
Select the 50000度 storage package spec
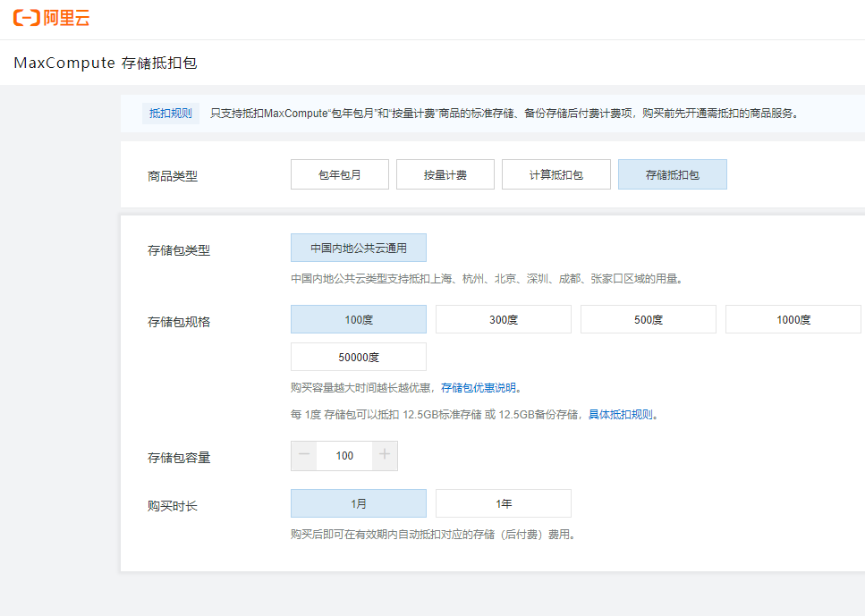[359, 357]
